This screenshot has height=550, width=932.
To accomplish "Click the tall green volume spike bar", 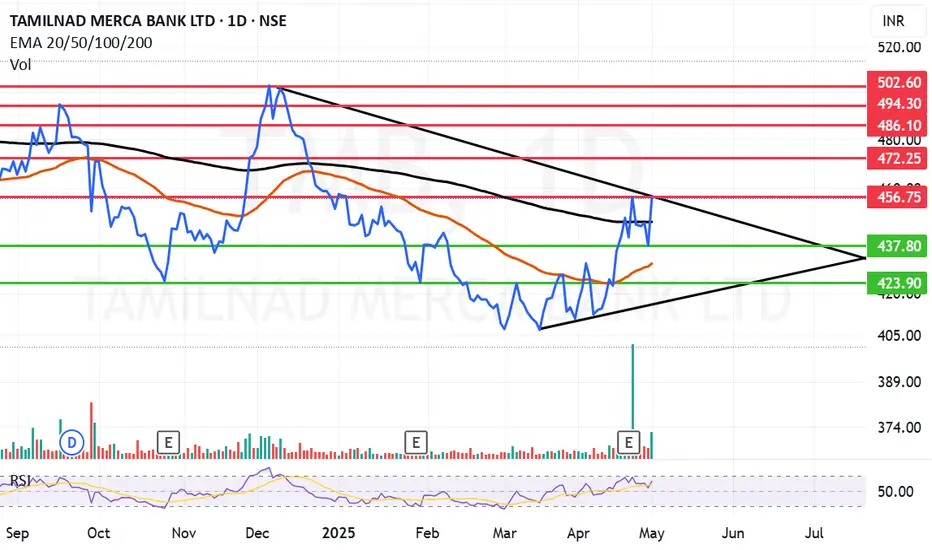I will [632, 386].
